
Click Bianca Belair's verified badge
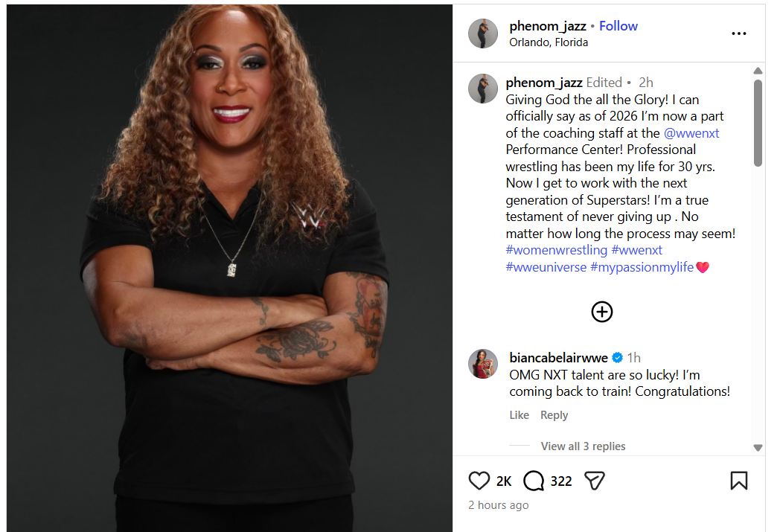click(617, 357)
